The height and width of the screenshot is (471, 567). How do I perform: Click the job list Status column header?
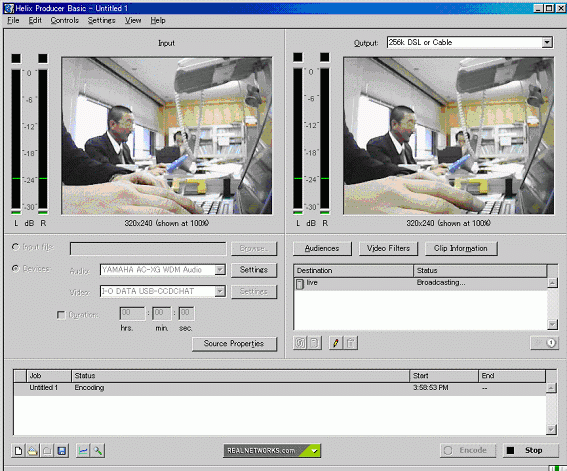[240, 376]
